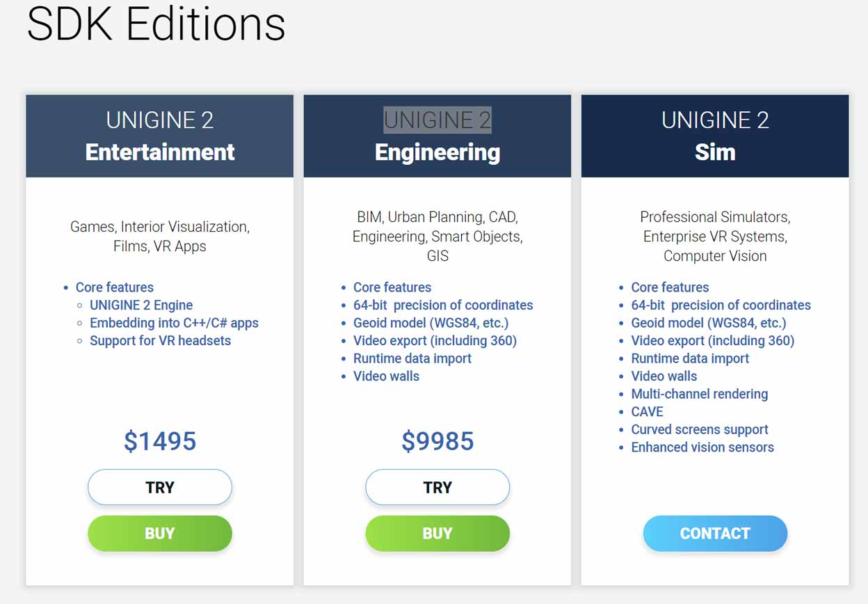Click TRY button under Engineering edition

click(x=437, y=487)
